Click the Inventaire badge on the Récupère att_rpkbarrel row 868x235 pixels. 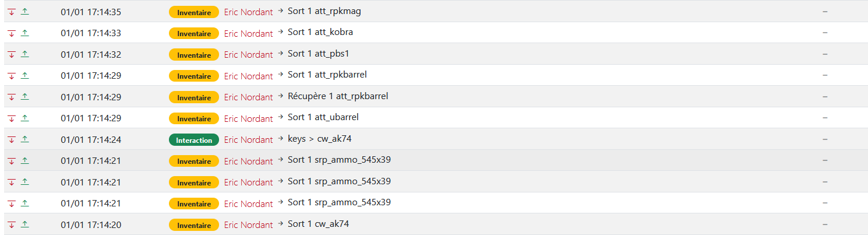(194, 97)
